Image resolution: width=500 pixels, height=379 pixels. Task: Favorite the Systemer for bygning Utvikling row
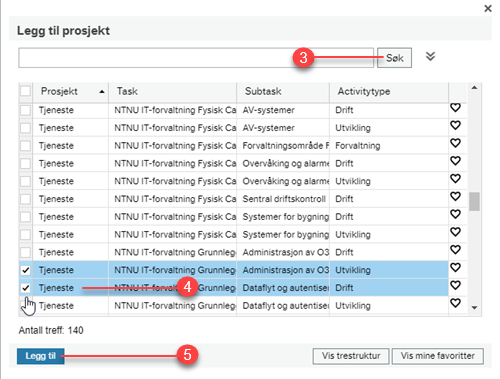(455, 232)
